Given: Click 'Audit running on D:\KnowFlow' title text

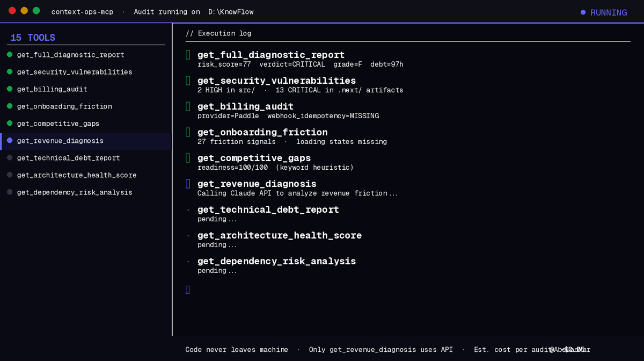Looking at the screenshot, I should pyautogui.click(x=194, y=12).
